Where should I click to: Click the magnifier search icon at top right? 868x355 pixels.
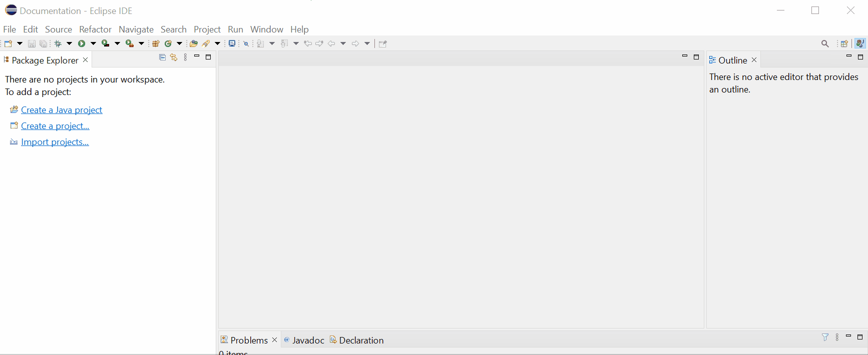tap(825, 43)
